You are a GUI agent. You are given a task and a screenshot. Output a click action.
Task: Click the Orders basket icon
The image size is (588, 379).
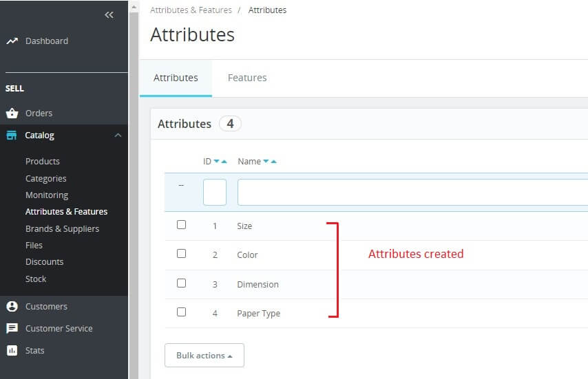pos(12,113)
